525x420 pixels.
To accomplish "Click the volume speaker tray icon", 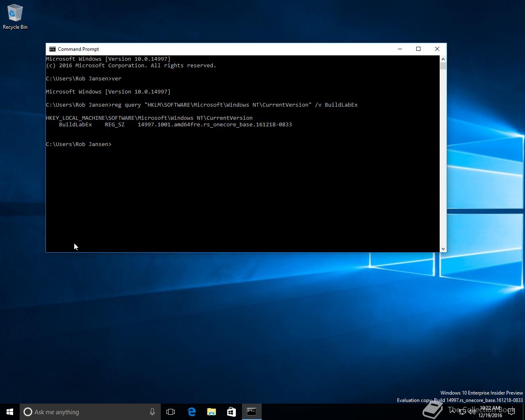I will (x=472, y=412).
